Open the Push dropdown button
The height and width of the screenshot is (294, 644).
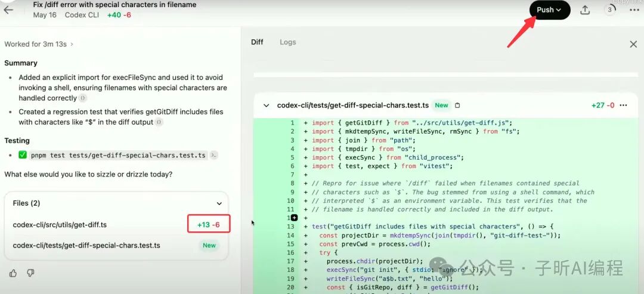(550, 10)
